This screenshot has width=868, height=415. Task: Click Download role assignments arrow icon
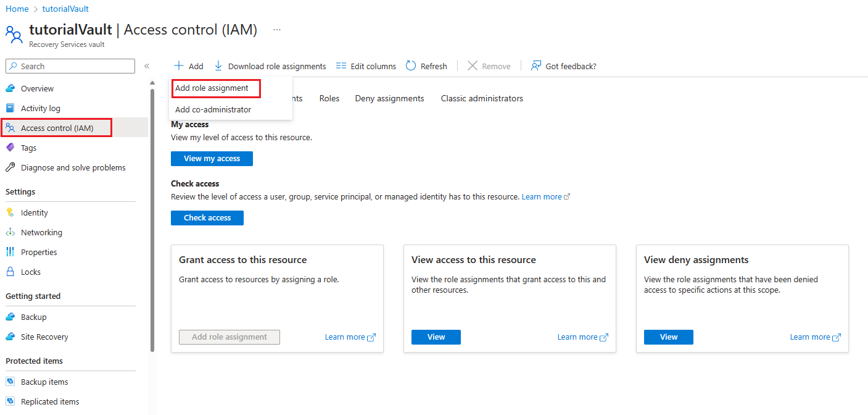point(218,65)
